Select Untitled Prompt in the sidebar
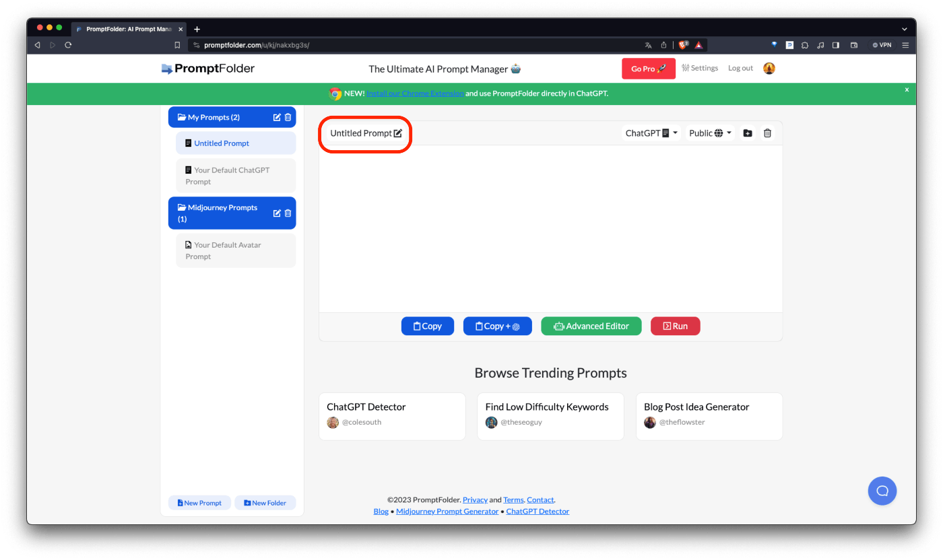This screenshot has width=943, height=560. tap(236, 143)
